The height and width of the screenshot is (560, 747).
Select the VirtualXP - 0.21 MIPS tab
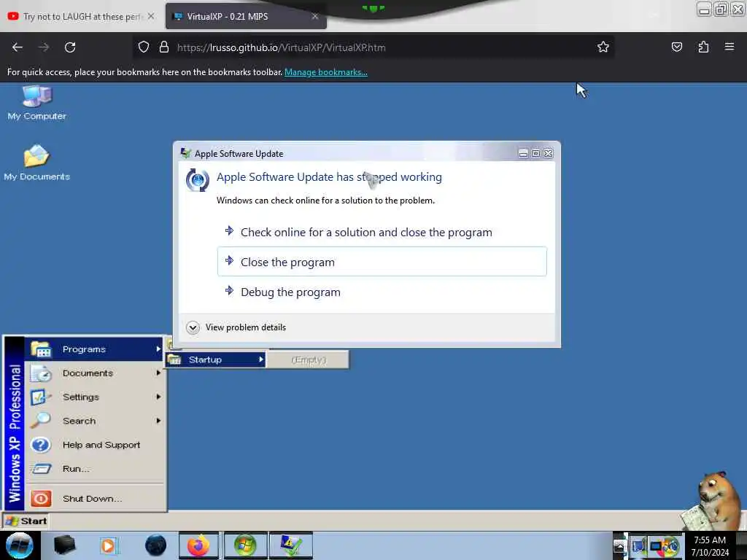pos(246,17)
